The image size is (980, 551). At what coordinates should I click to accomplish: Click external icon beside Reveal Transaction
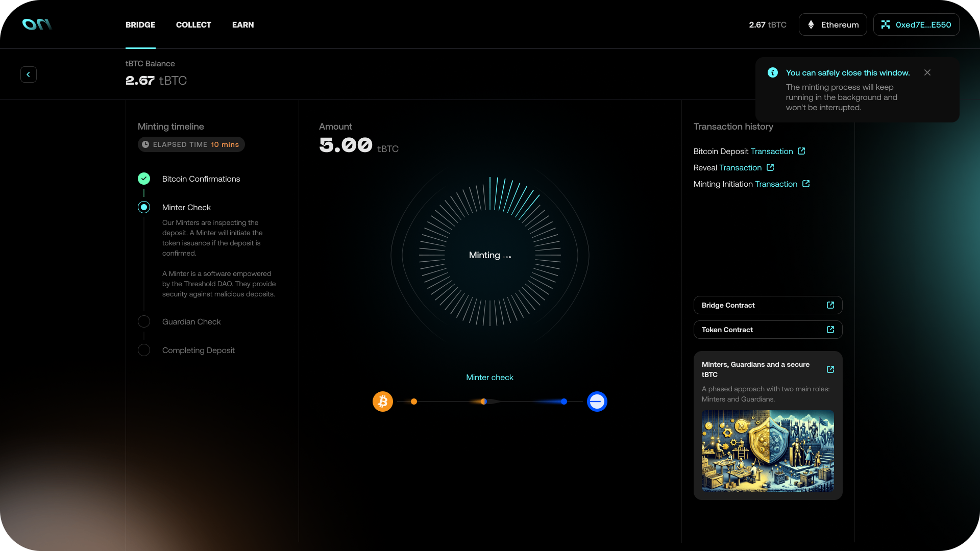[770, 167]
